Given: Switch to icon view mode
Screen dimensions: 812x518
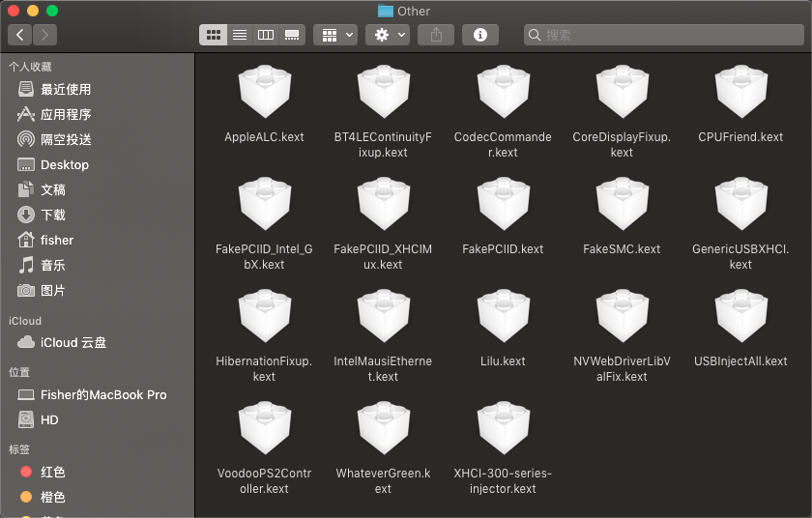Looking at the screenshot, I should (214, 35).
